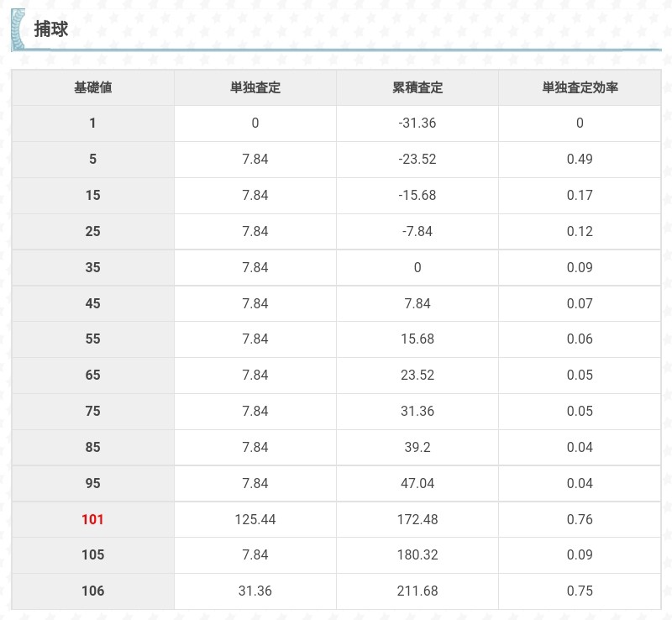Select the 39.2 cumulative cell

click(x=417, y=447)
